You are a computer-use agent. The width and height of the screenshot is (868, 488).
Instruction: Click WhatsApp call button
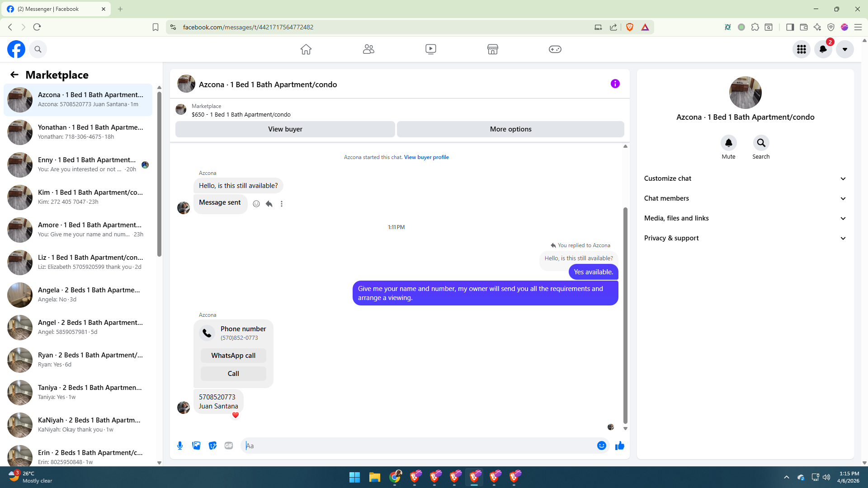pos(233,356)
